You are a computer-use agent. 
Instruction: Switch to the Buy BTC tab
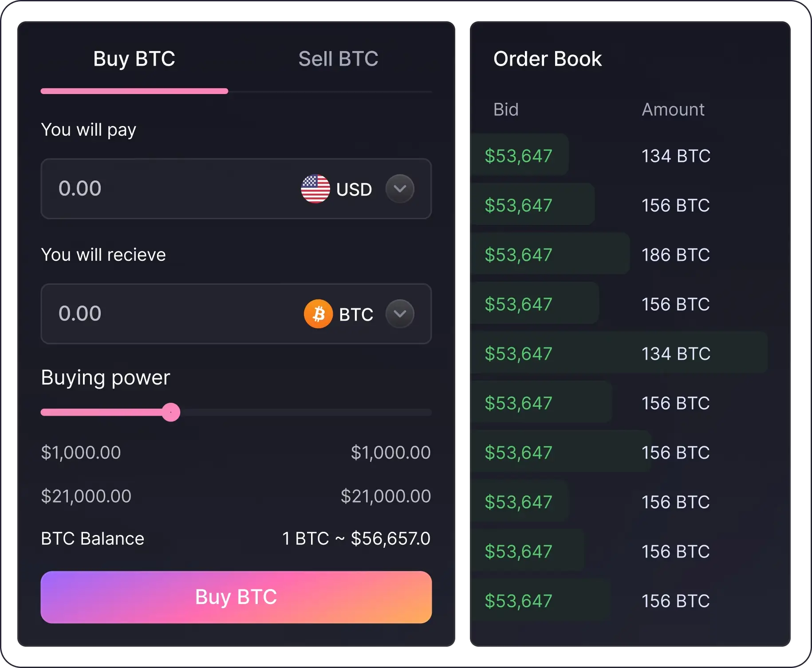[x=134, y=59]
